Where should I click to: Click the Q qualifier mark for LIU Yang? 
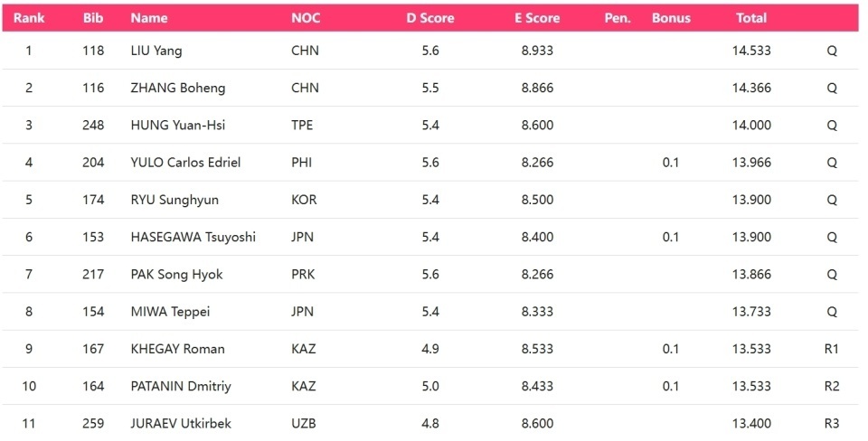tap(832, 51)
